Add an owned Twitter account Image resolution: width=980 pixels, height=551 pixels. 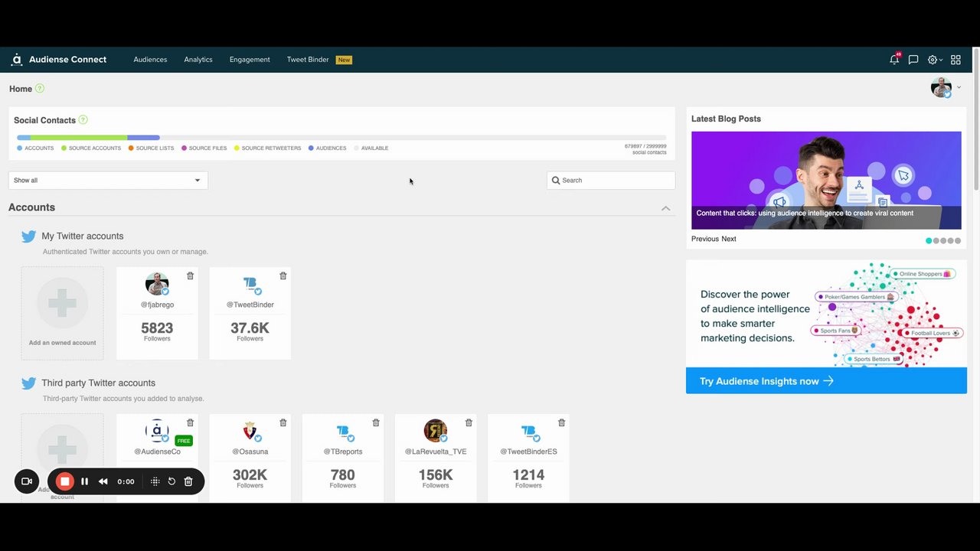[x=62, y=313]
